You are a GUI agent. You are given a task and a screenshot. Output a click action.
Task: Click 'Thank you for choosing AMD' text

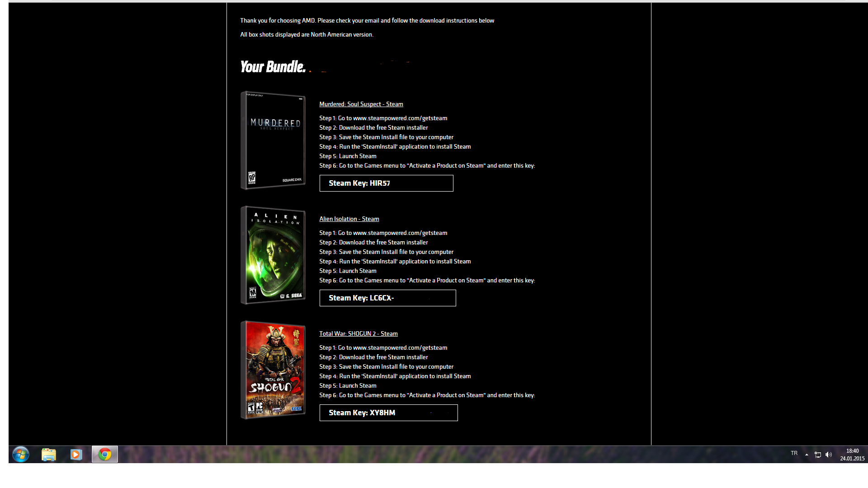click(x=277, y=20)
